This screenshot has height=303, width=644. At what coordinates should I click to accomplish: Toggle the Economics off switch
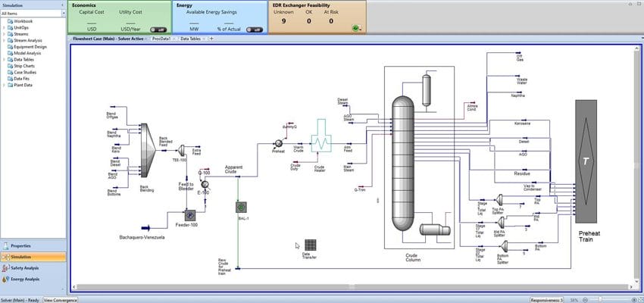[156, 30]
